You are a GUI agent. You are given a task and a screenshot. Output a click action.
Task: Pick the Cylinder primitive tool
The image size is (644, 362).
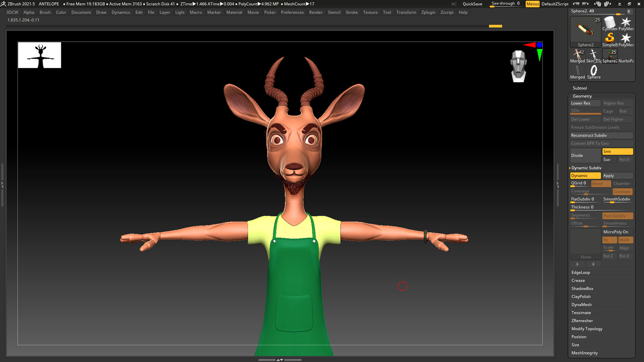[x=610, y=24]
